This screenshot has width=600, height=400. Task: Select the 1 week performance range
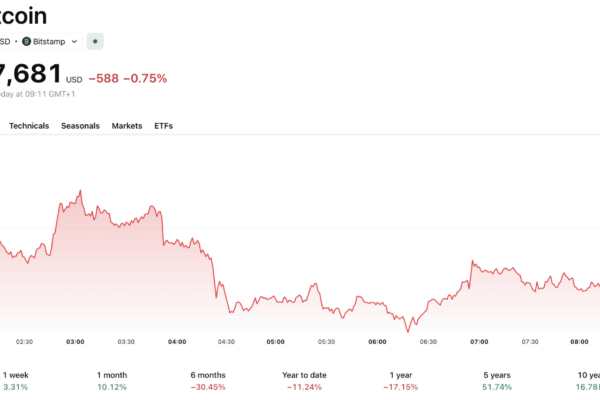pyautogui.click(x=16, y=380)
